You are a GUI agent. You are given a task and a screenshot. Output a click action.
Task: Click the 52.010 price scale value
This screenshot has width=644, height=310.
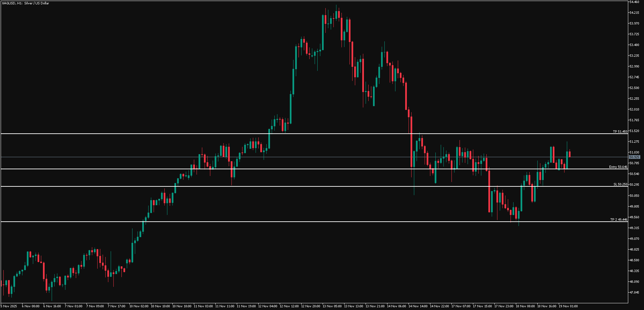coord(634,109)
